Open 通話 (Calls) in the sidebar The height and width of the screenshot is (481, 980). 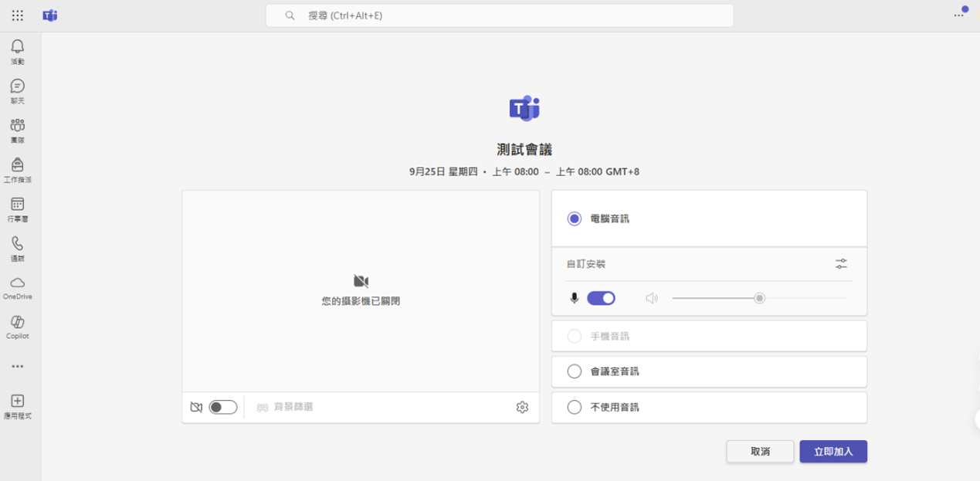coord(17,244)
